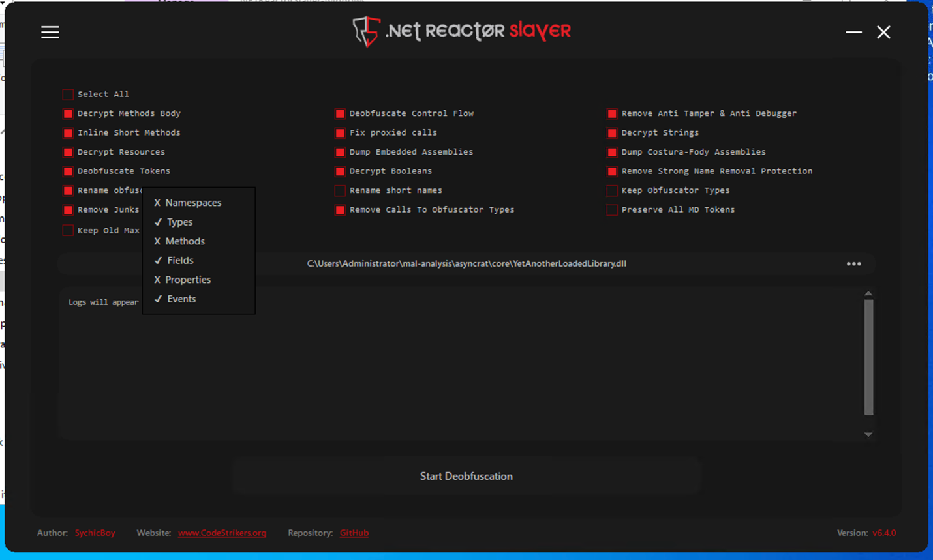The height and width of the screenshot is (560, 933).
Task: Click the .NET Reactor Slayer logo
Action: pyautogui.click(x=461, y=31)
